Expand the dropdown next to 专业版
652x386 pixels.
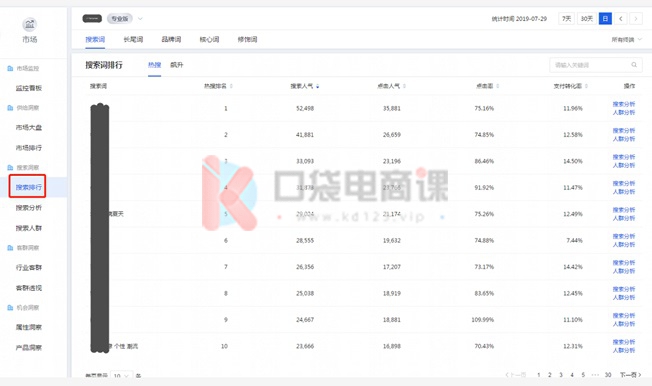(x=140, y=19)
